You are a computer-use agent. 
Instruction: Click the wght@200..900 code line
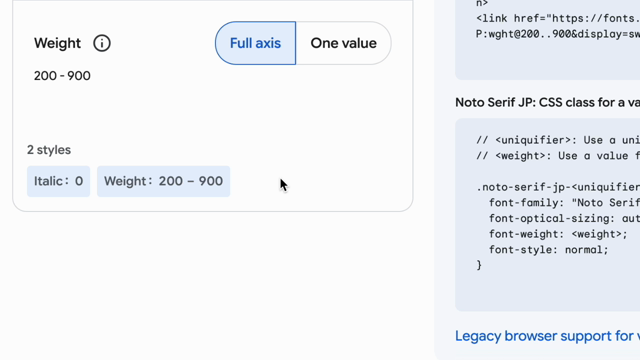(x=558, y=34)
